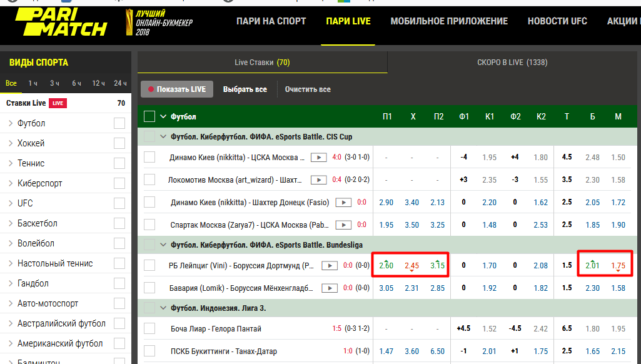Select the 1 ч time filter

33,83
